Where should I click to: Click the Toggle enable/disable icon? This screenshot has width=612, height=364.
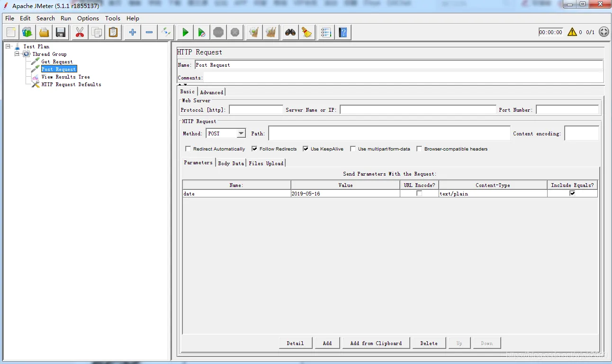pos(166,32)
